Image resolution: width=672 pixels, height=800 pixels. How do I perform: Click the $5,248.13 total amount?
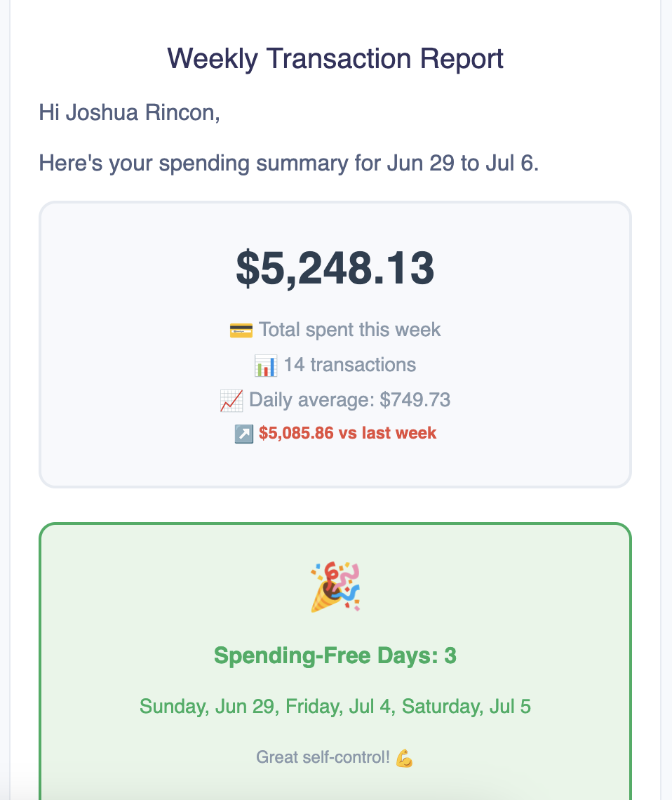335,268
